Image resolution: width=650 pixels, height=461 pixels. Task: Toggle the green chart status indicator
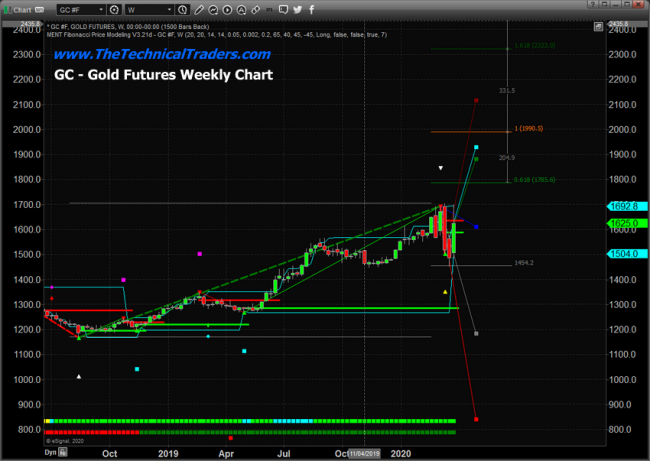click(7, 10)
